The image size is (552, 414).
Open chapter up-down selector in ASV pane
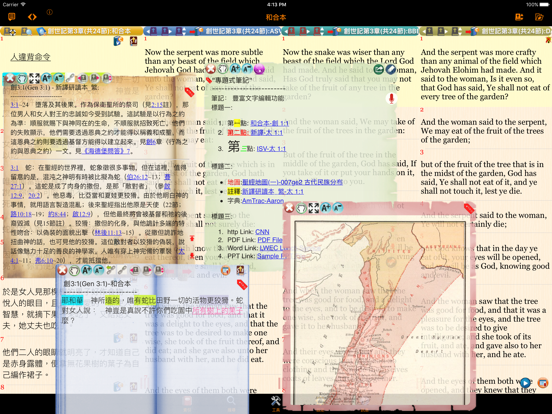[180, 31]
